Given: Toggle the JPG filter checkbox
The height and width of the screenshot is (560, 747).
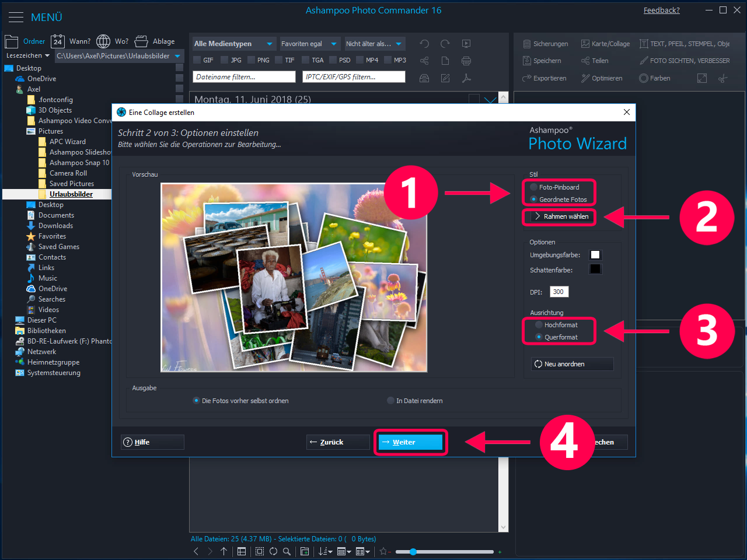Looking at the screenshot, I should (225, 60).
